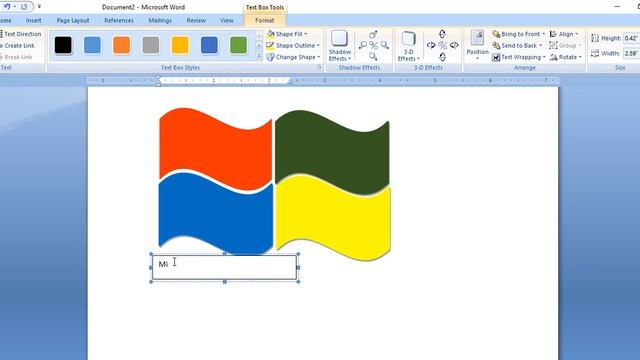Switch to the Mailings tab
This screenshot has height=360, width=640.
coord(160,20)
